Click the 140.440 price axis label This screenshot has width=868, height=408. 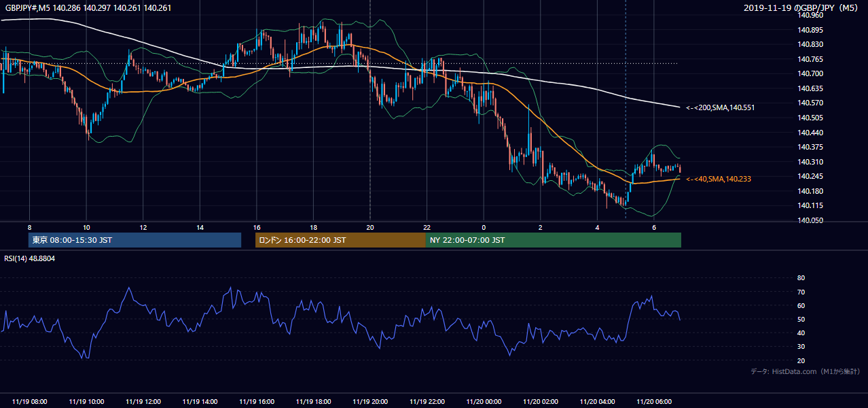click(810, 133)
